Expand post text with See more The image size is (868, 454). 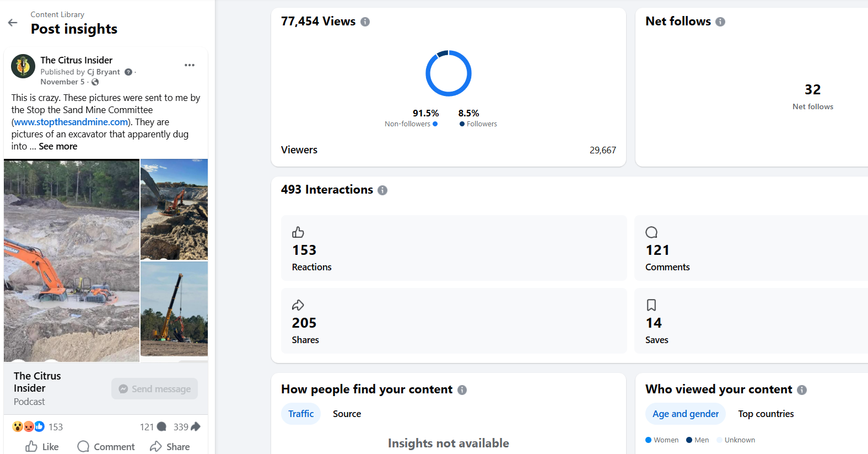point(58,147)
